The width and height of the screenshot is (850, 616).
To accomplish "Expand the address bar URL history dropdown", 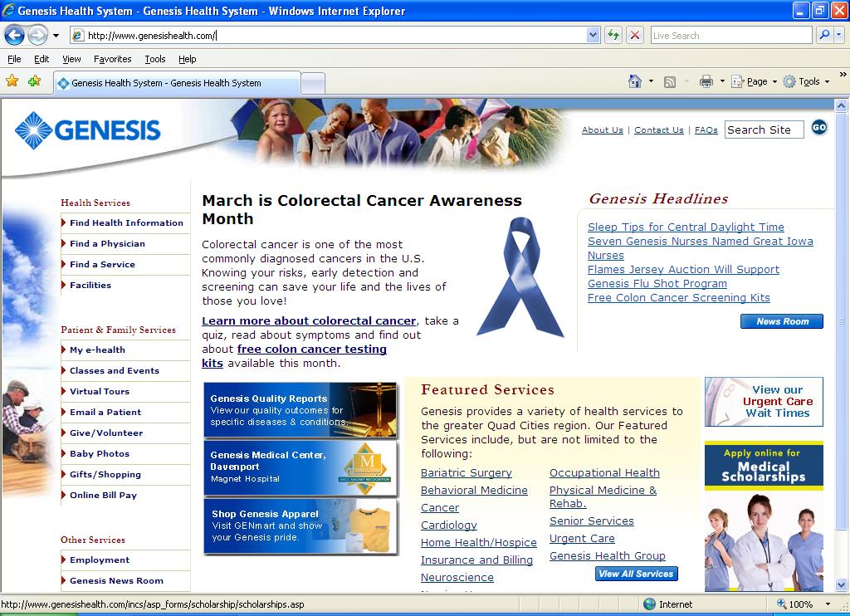I will 593,35.
